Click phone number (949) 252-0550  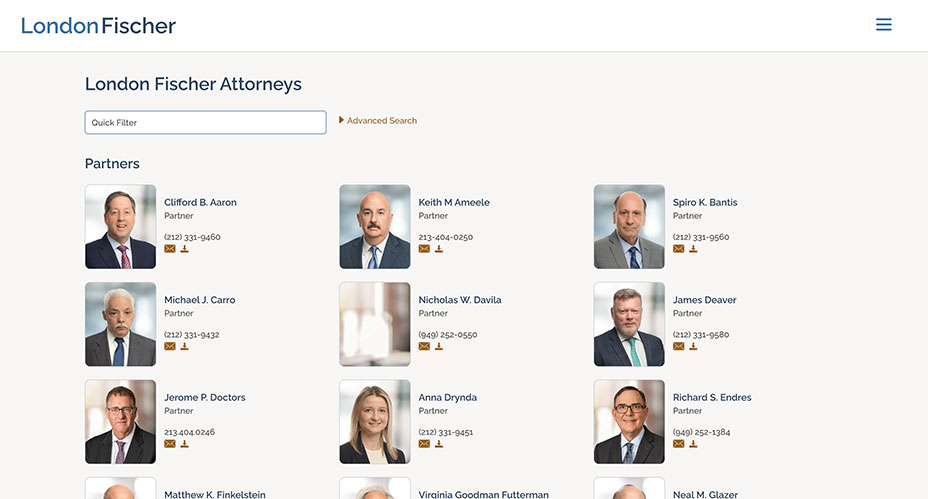(447, 334)
